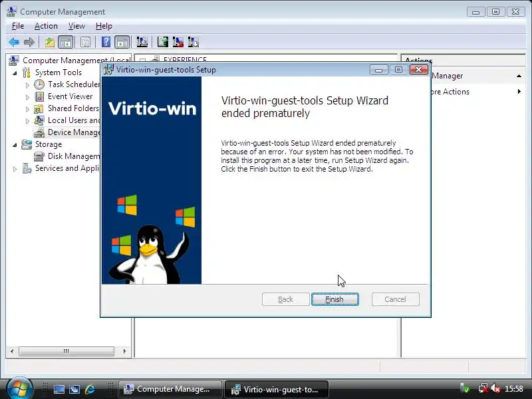The height and width of the screenshot is (399, 532).
Task: Open the Help menu
Action: 104,26
